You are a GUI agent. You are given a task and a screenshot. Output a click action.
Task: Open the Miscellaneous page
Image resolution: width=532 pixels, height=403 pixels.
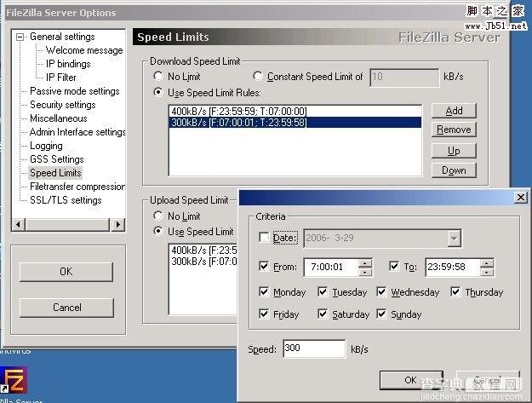tap(59, 118)
